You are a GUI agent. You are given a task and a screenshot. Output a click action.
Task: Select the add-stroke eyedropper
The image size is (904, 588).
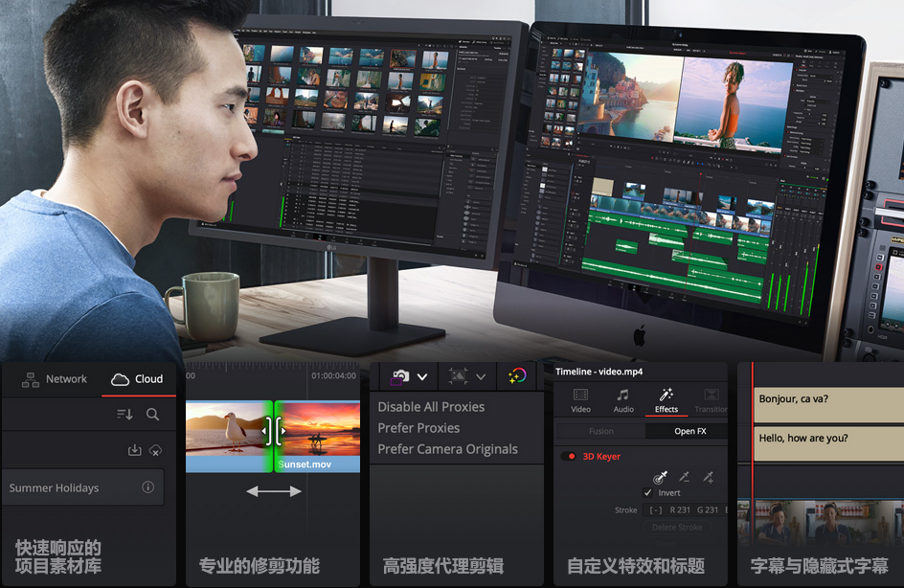708,476
